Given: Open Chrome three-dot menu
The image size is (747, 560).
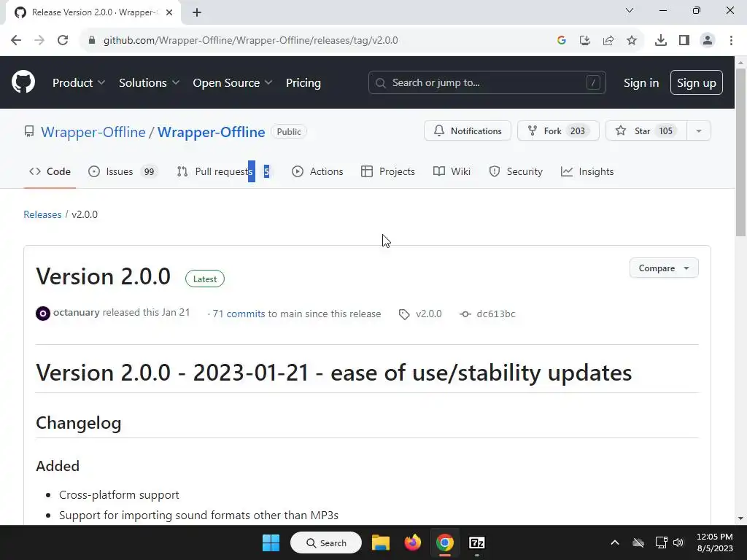Looking at the screenshot, I should [x=731, y=41].
